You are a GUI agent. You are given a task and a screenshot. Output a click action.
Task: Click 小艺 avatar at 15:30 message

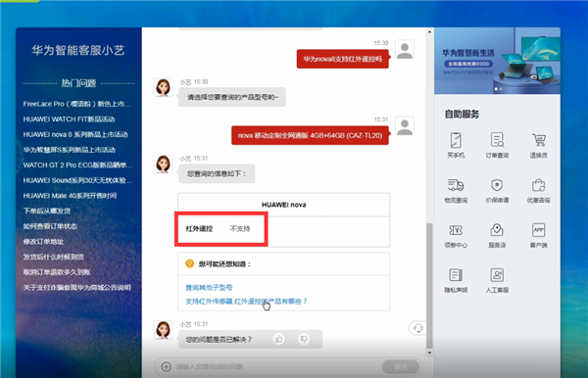[163, 88]
